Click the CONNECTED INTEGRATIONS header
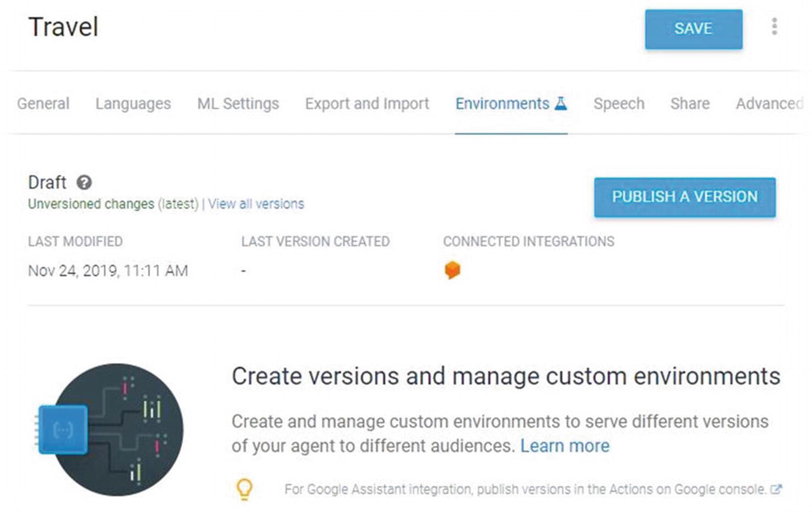The height and width of the screenshot is (512, 812). 529,241
